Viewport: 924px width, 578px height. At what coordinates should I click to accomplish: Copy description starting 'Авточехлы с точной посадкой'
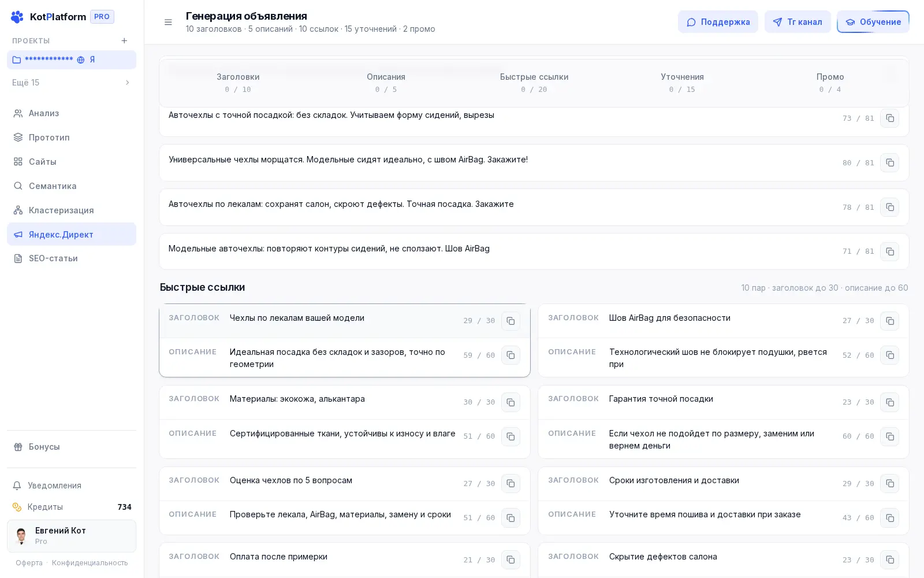pyautogui.click(x=889, y=118)
